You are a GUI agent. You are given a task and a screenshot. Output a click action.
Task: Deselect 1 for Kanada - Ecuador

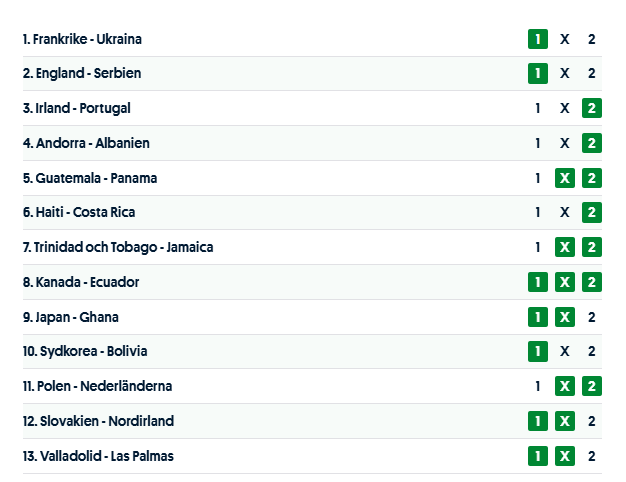pyautogui.click(x=538, y=282)
